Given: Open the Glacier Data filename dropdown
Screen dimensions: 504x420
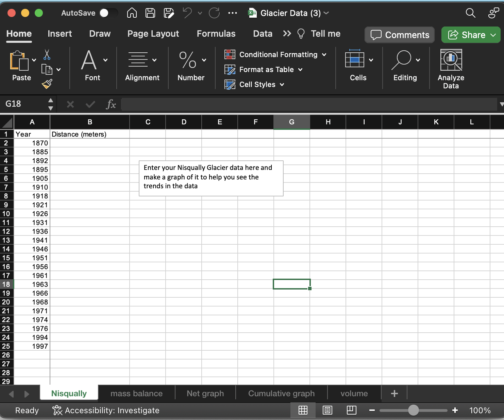Looking at the screenshot, I should (x=326, y=13).
